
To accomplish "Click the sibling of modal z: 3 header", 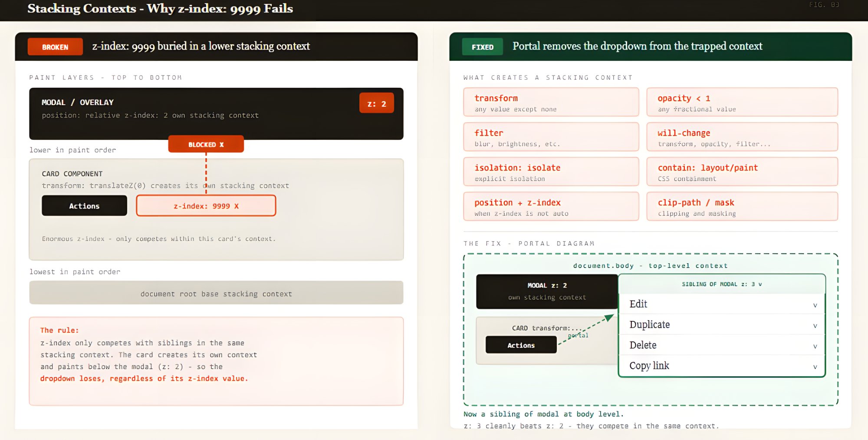I will click(x=721, y=284).
